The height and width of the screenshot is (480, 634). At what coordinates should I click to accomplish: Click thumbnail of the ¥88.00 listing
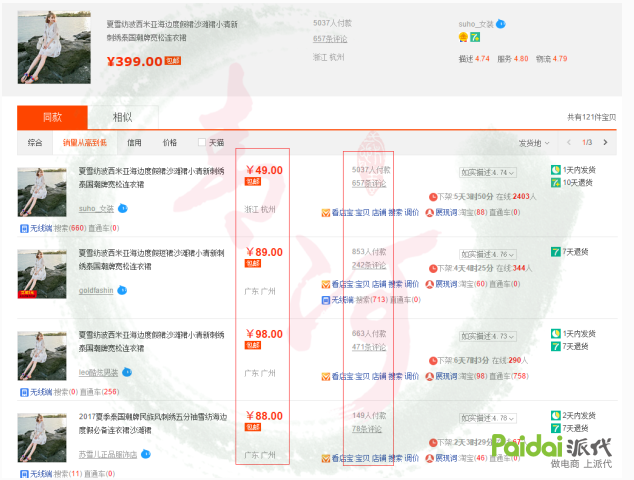pyautogui.click(x=42, y=438)
